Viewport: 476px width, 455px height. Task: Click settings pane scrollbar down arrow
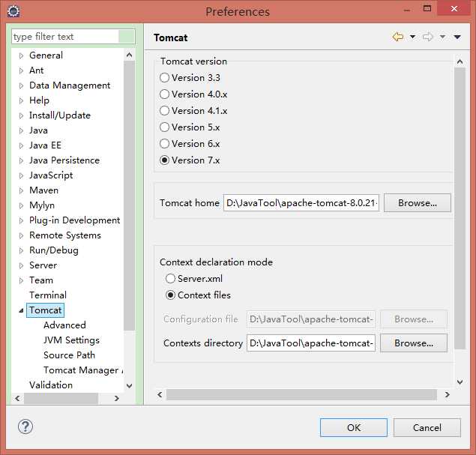point(460,382)
